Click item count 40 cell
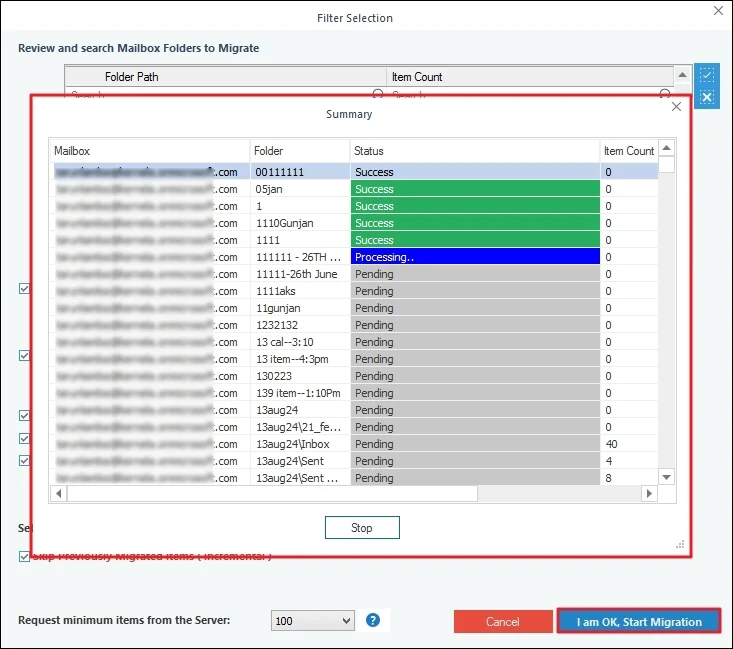 [x=629, y=444]
